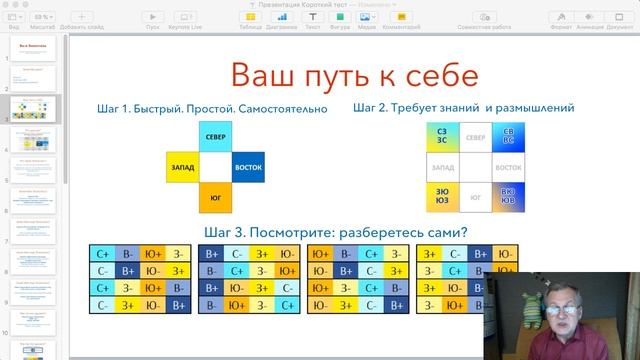Screen dimensions: 640x360
Task: Select the yellow 'ЗЮ ЮЗ' corner cell
Action: [x=443, y=197]
